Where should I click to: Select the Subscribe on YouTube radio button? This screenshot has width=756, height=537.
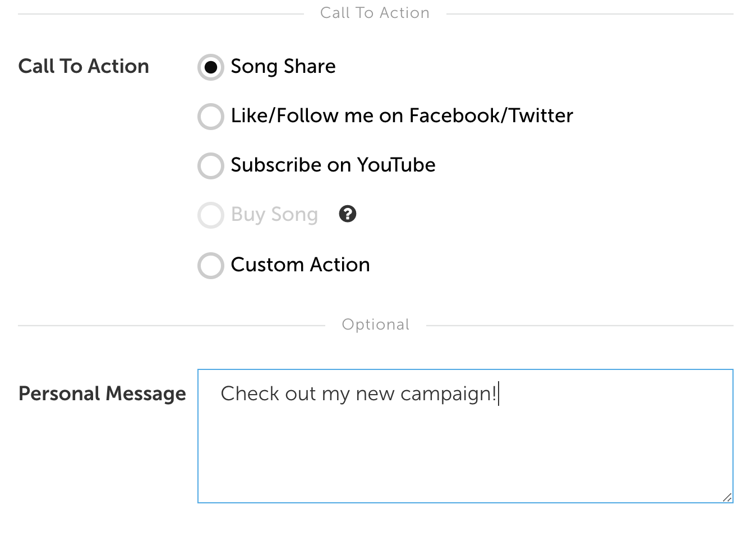pos(211,166)
